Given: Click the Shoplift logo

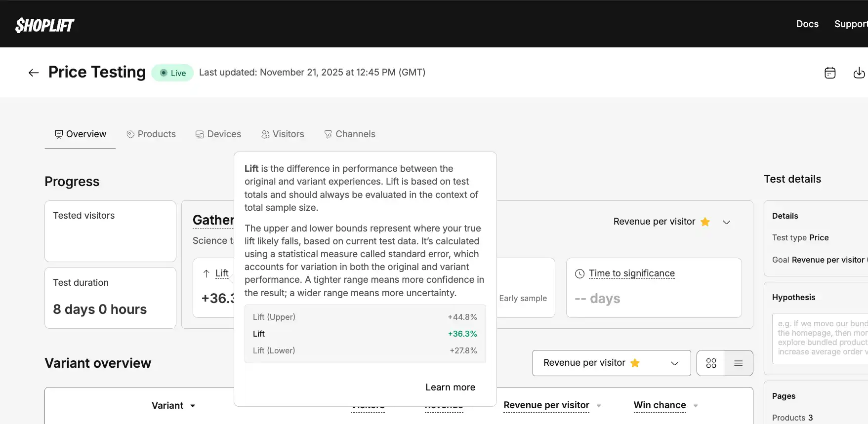Looking at the screenshot, I should (x=44, y=25).
